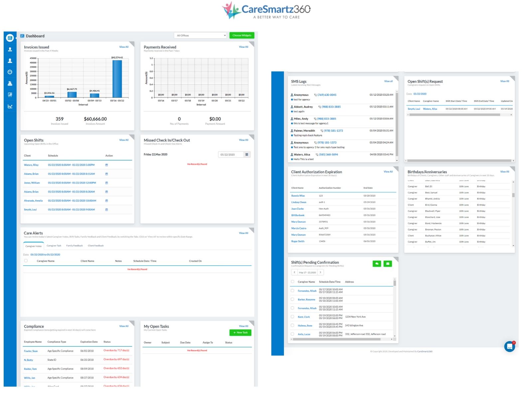The width and height of the screenshot is (532, 399).
Task: Click the green email icon on Shifts Pending Confirmation
Action: pyautogui.click(x=388, y=263)
